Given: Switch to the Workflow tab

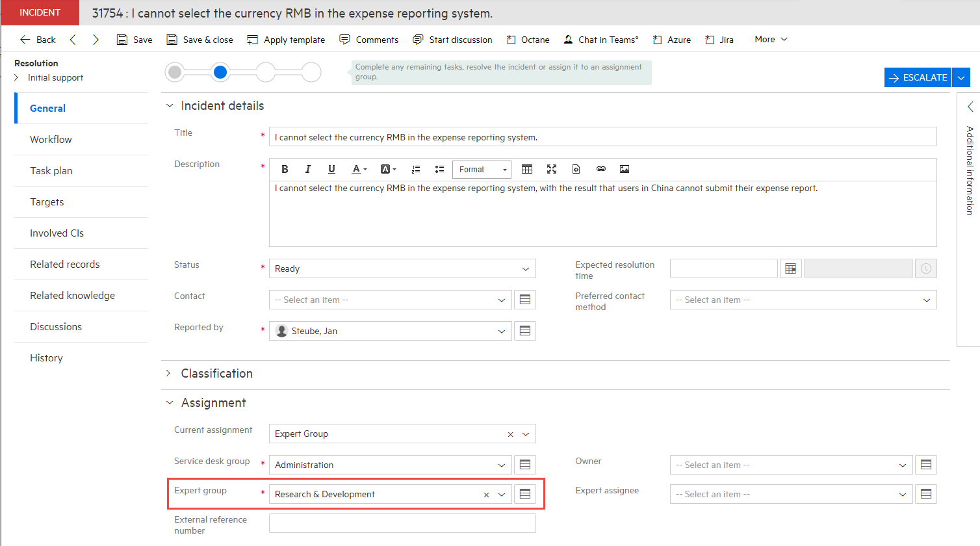Looking at the screenshot, I should (x=51, y=139).
